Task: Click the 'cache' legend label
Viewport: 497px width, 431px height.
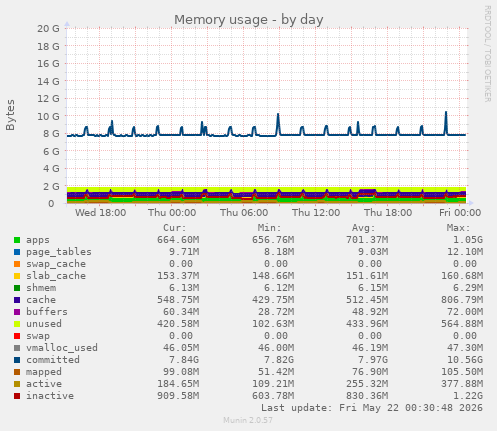Action: click(x=41, y=300)
